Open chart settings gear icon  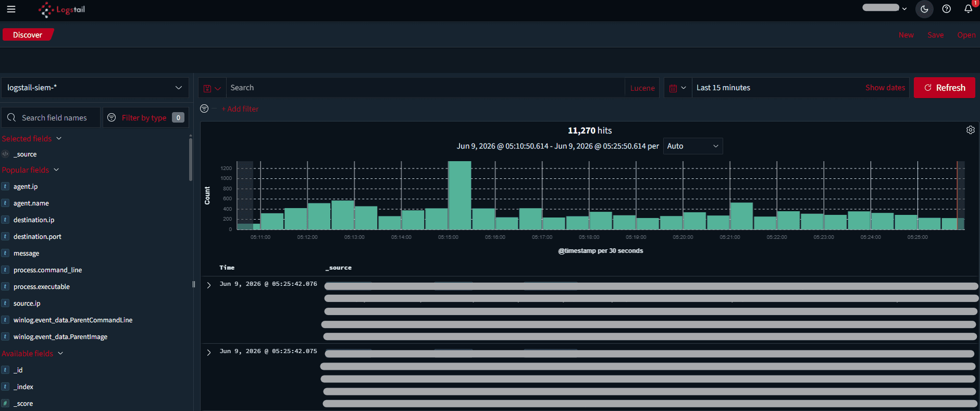click(970, 130)
